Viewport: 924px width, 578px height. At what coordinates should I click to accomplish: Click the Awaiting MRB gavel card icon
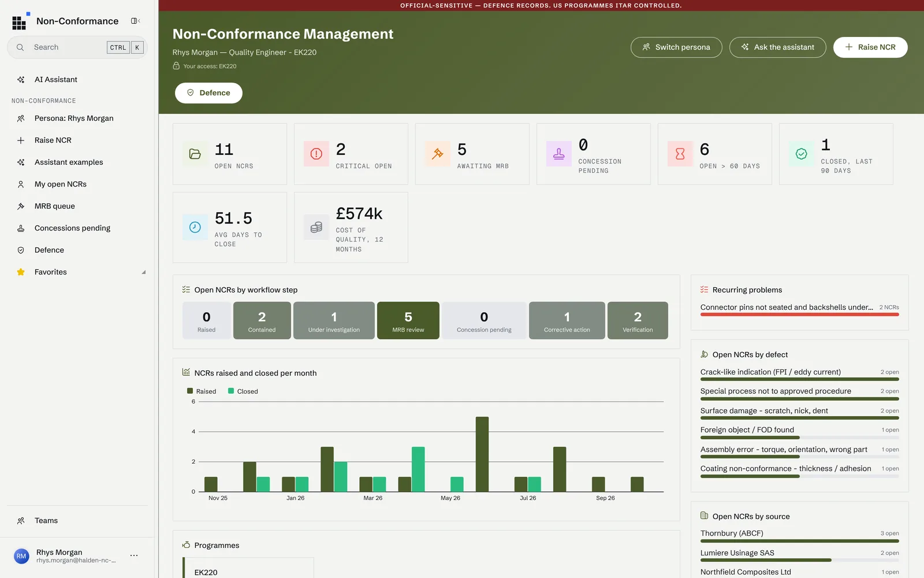[438, 154]
